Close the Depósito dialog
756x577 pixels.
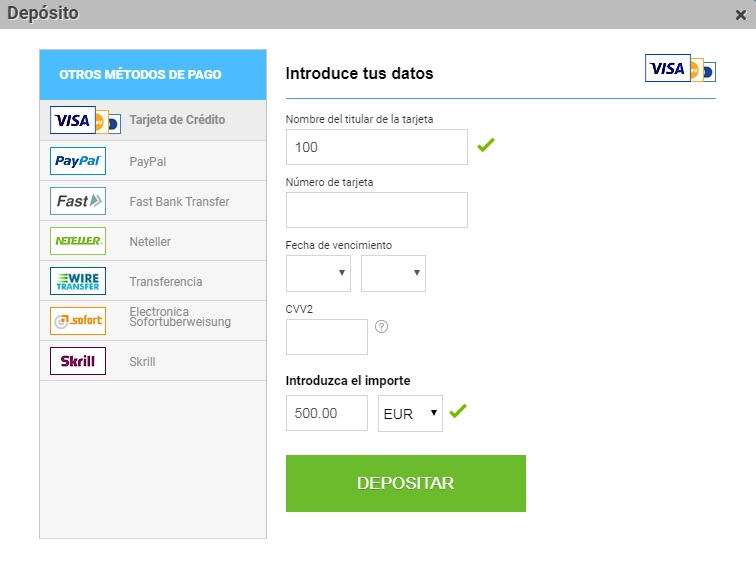click(x=740, y=15)
